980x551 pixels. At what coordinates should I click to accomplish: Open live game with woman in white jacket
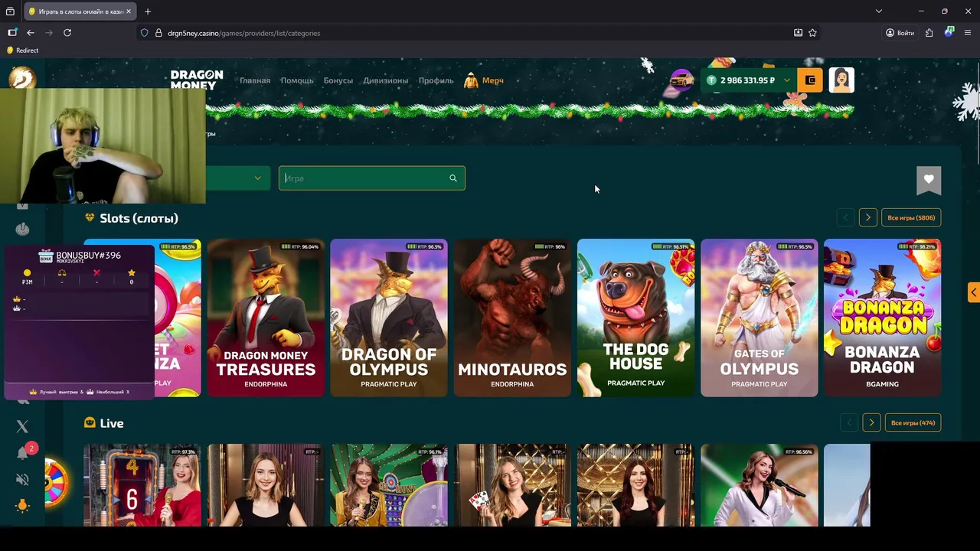[759, 485]
